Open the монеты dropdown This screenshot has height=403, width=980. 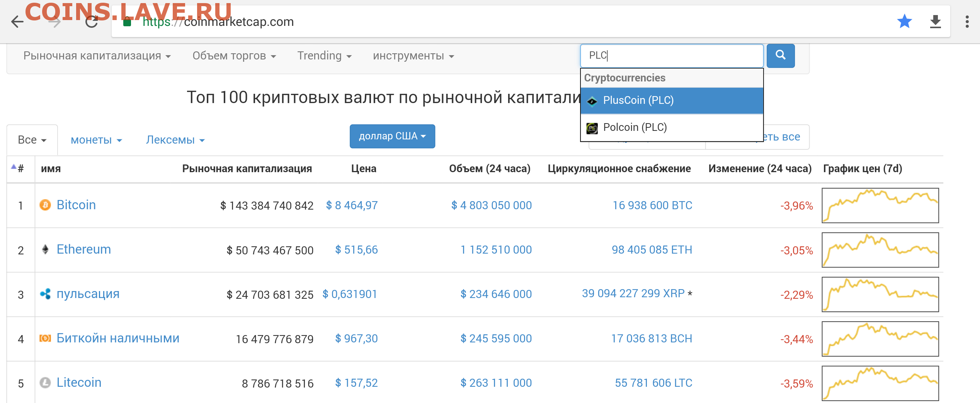click(96, 140)
